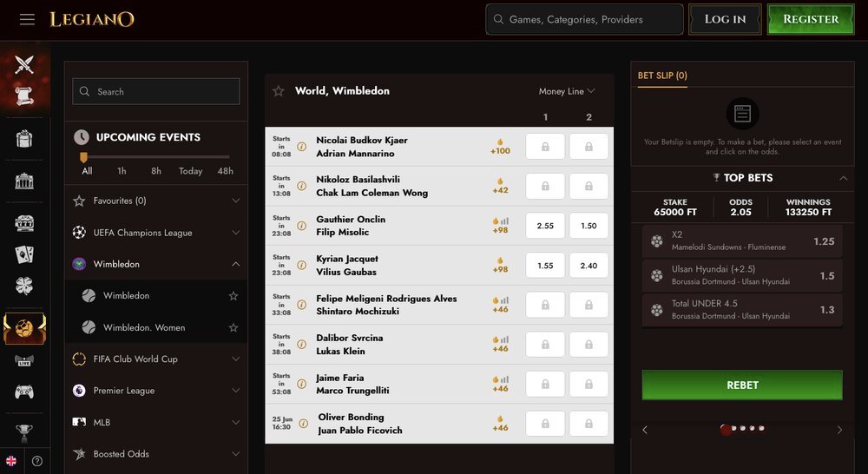Show info for Jacquet vs Gaubas match

(x=302, y=266)
